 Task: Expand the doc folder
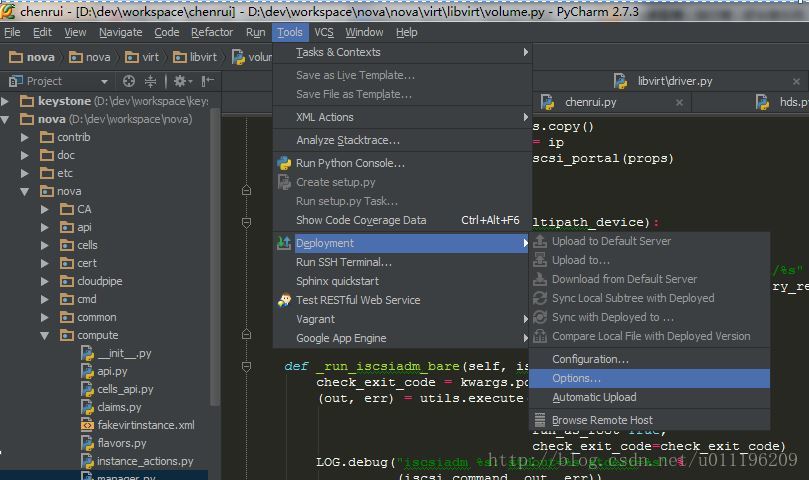(x=25, y=155)
